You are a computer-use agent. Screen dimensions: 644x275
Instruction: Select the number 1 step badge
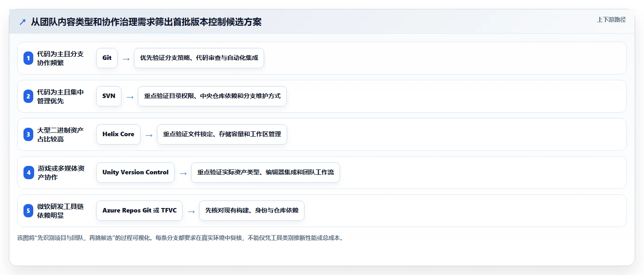(28, 58)
